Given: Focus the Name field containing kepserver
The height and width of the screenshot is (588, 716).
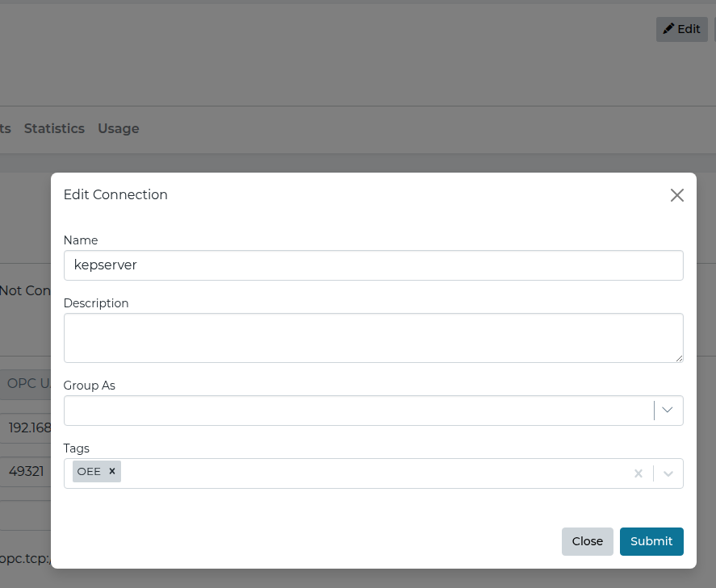Looking at the screenshot, I should coord(373,265).
